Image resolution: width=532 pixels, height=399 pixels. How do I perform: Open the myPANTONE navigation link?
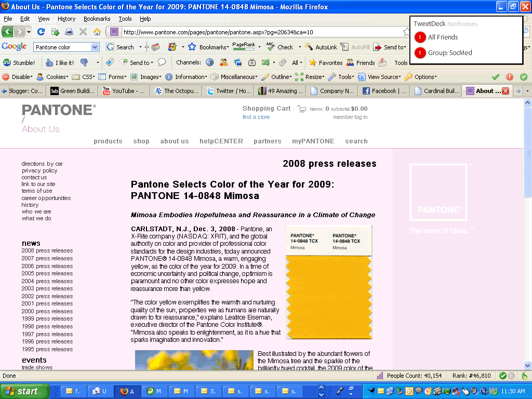click(x=313, y=141)
